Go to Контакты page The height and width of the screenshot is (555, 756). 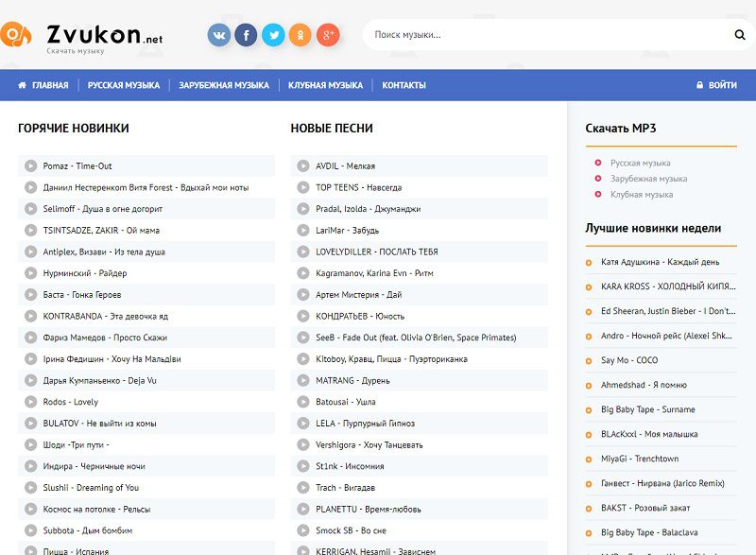coord(404,85)
